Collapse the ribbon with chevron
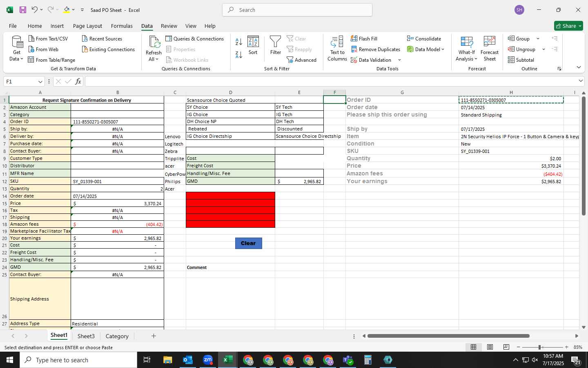 coord(579,67)
